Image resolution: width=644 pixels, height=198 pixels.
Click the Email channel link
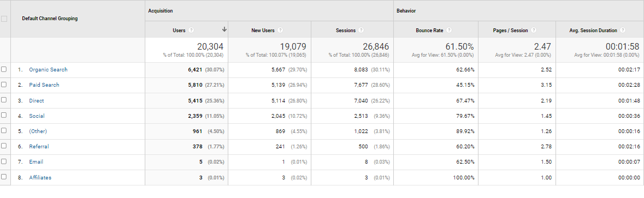[x=36, y=162]
